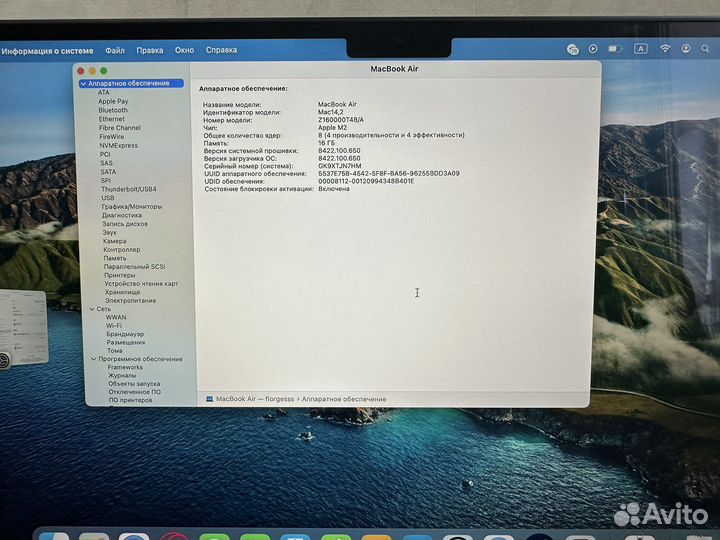Select SPI in the sidebar
Screen dimensions: 720x540
(106, 180)
